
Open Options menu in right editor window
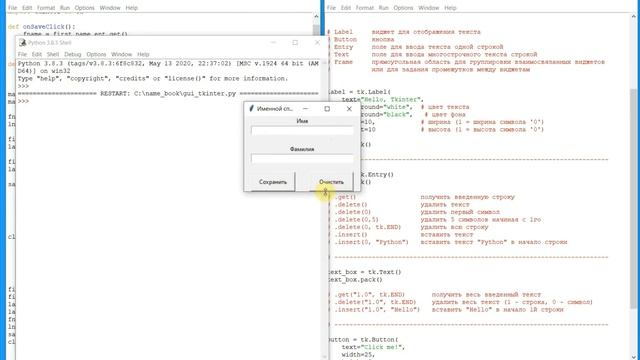[403, 8]
